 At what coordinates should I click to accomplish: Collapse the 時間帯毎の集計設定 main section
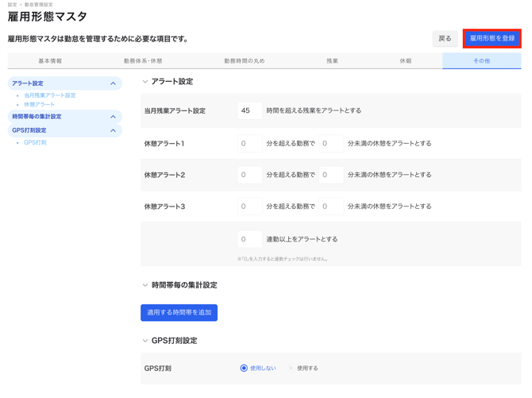145,285
